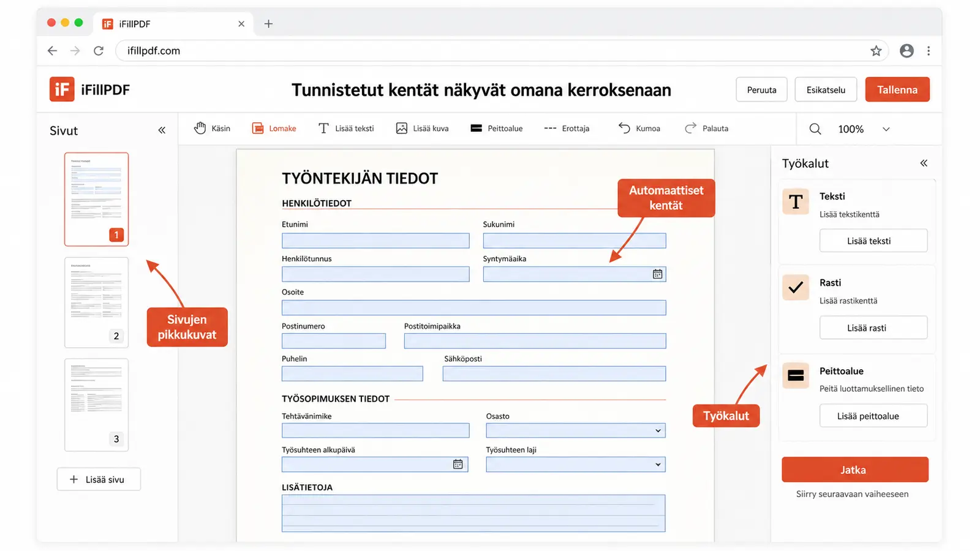Click the Sähköposti input field

coord(554,373)
